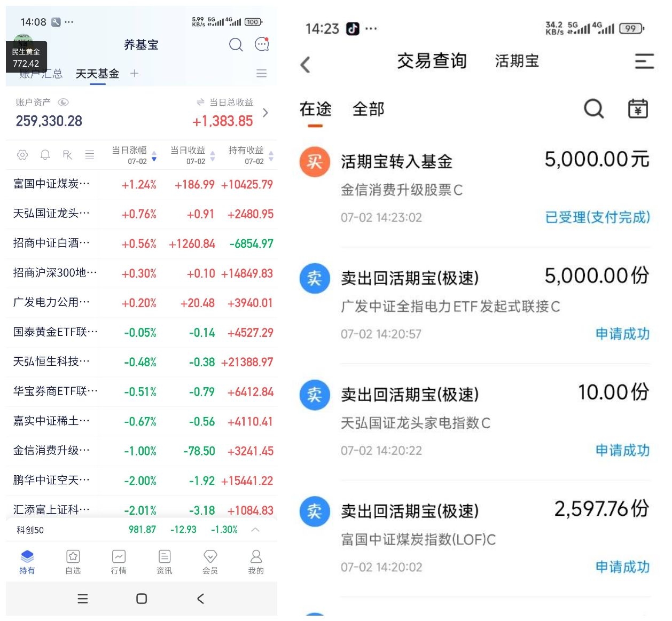This screenshot has height=621, width=672.
Task: Tap the PK compare icon
Action: coord(67,155)
